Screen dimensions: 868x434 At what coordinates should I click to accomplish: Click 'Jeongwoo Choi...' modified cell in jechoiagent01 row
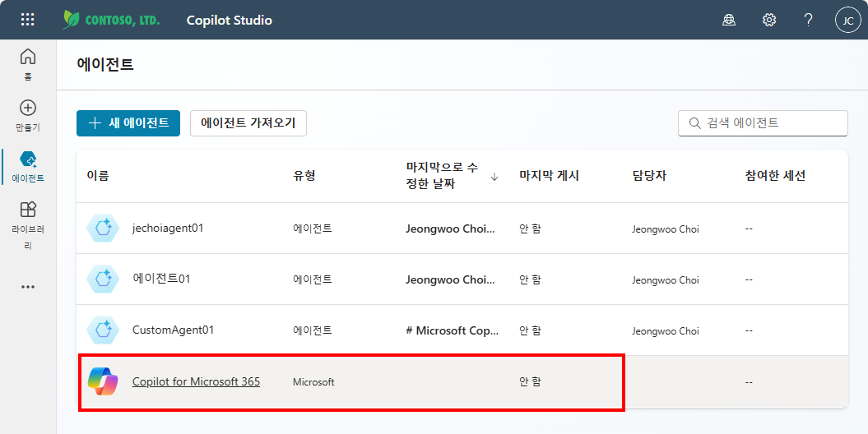coord(450,229)
